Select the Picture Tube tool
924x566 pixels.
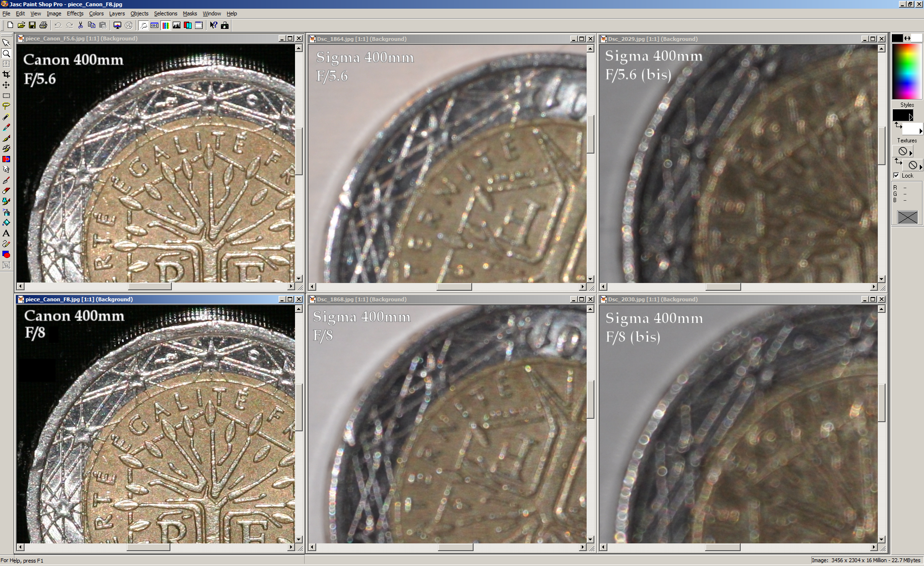(6, 202)
